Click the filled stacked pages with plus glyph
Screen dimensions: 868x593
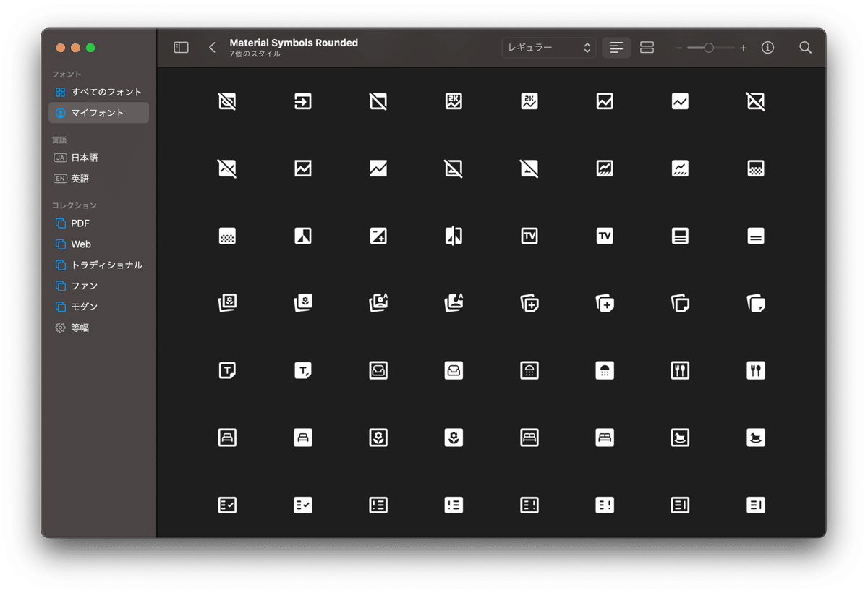click(x=605, y=303)
